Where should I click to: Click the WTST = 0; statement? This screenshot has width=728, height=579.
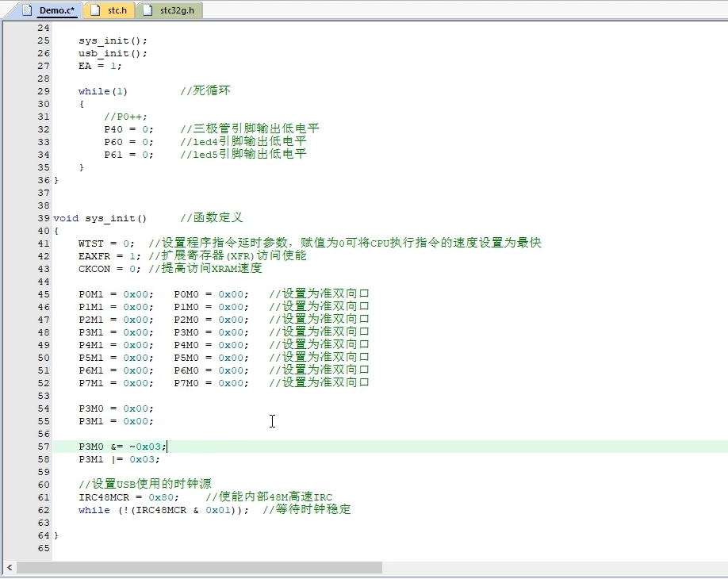106,243
